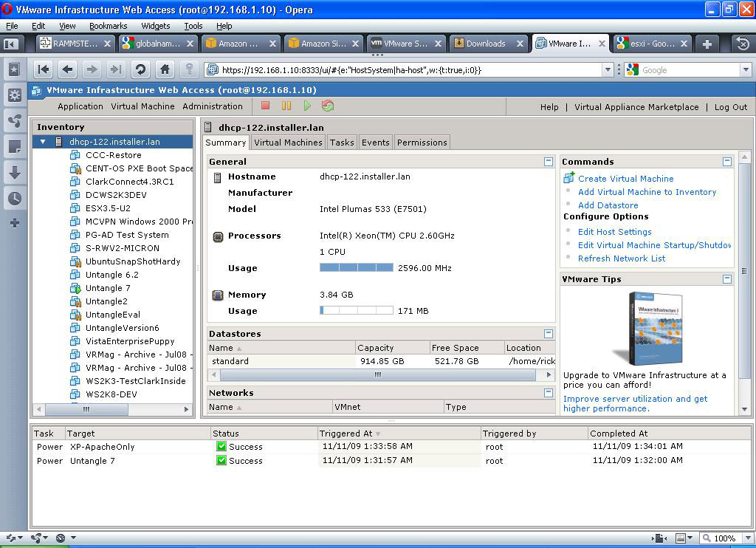
Task: Click the Datastores horizontal scrollbar
Action: point(378,375)
